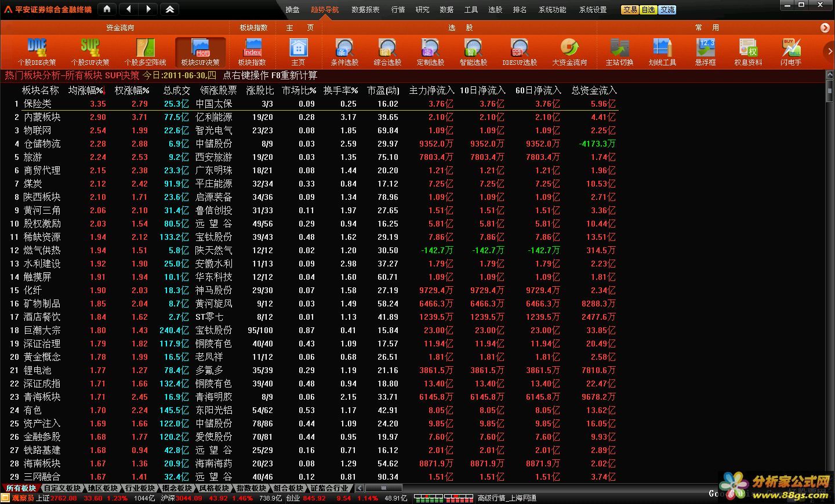The width and height of the screenshot is (835, 504).
Task: Switch to 指数板块 tab
Action: (x=251, y=488)
